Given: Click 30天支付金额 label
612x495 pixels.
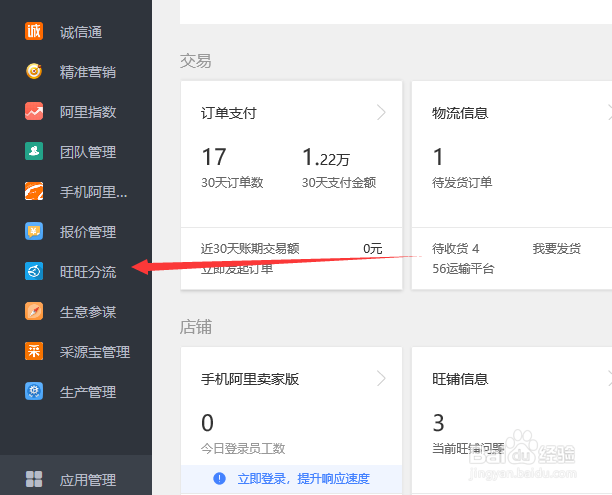Looking at the screenshot, I should point(339,182).
